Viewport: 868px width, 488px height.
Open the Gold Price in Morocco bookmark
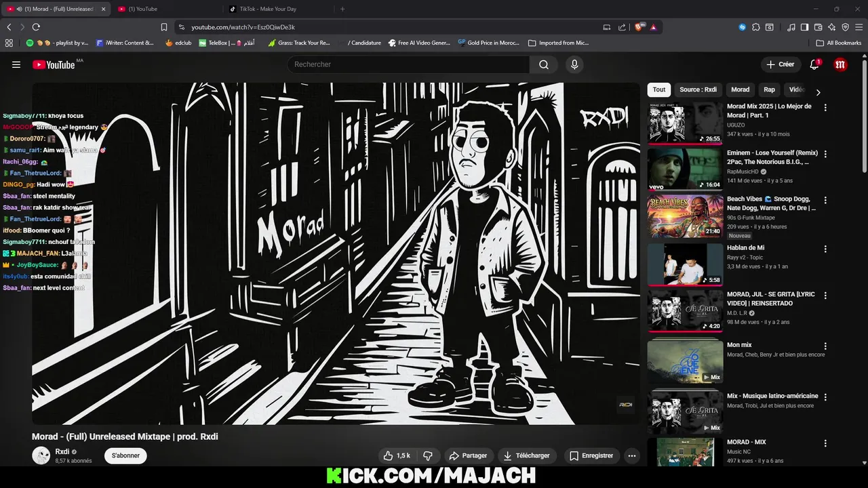pos(488,43)
